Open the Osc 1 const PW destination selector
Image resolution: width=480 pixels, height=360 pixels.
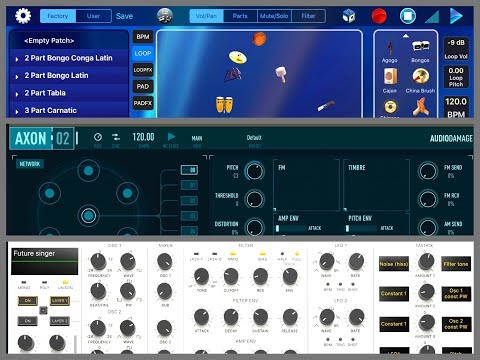456,294
